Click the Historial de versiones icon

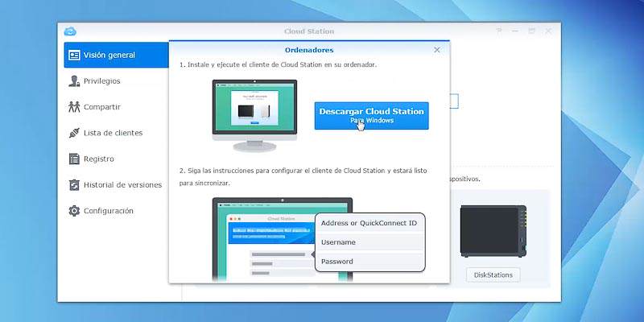[x=74, y=185]
